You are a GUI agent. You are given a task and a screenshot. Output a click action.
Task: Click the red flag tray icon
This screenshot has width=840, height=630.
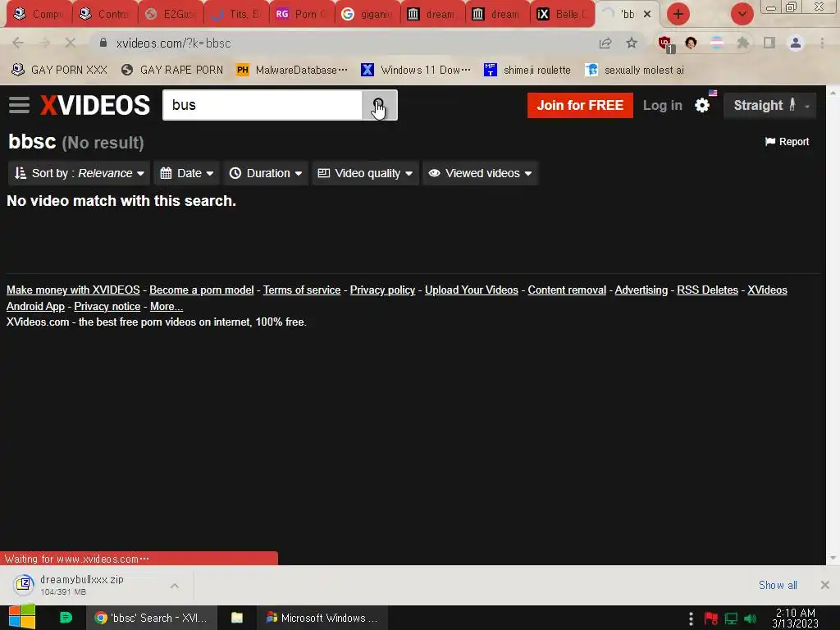pos(711,619)
